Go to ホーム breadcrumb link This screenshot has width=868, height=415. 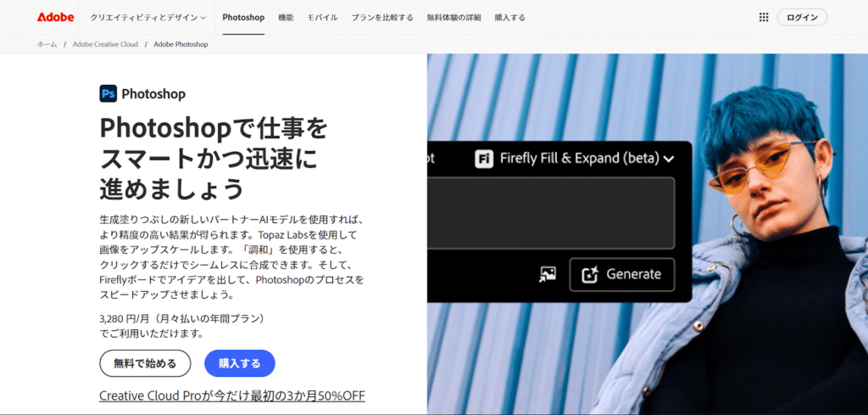click(47, 44)
